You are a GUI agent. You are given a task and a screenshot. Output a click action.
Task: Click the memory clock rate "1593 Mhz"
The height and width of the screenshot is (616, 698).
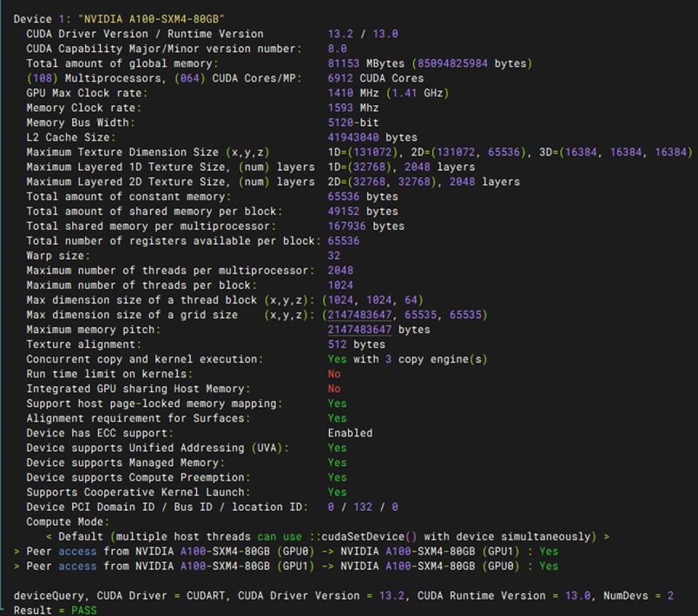tap(353, 108)
